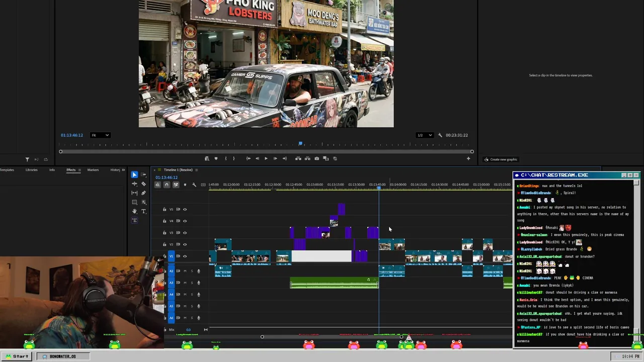Open the Timeline 1 panel menu
The height and width of the screenshot is (362, 644).
[196, 170]
